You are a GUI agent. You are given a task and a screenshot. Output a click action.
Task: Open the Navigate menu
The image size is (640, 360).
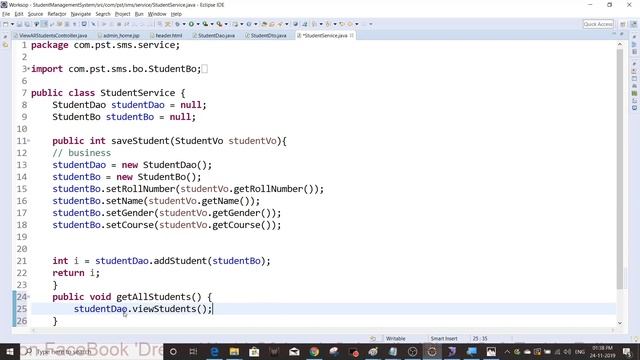point(81,14)
